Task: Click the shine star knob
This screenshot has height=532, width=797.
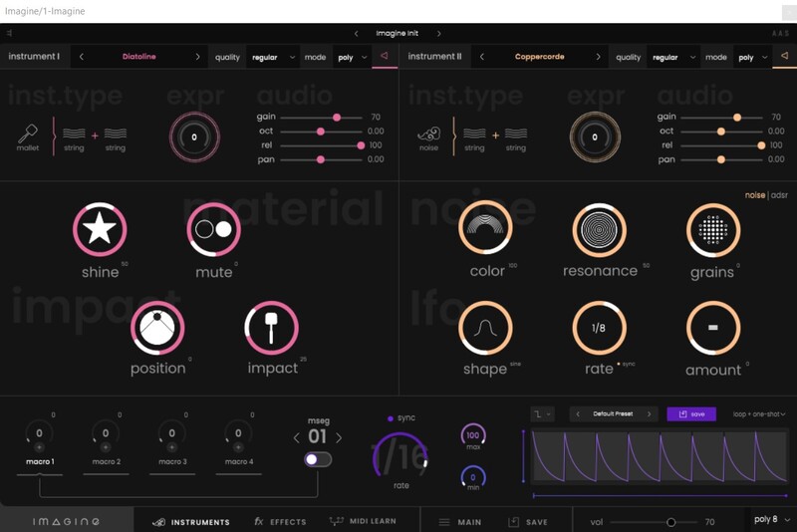Action: (100, 229)
